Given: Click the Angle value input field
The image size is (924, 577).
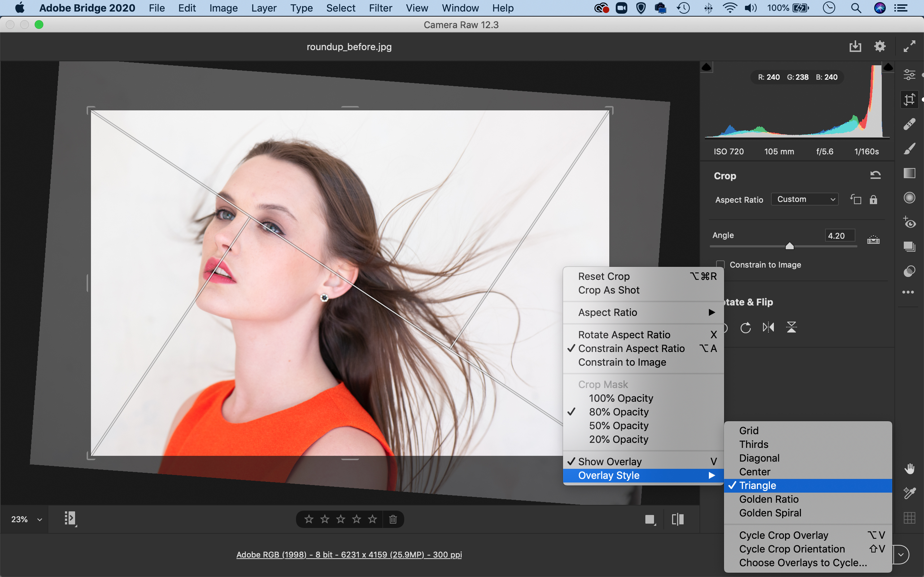Looking at the screenshot, I should point(837,235).
